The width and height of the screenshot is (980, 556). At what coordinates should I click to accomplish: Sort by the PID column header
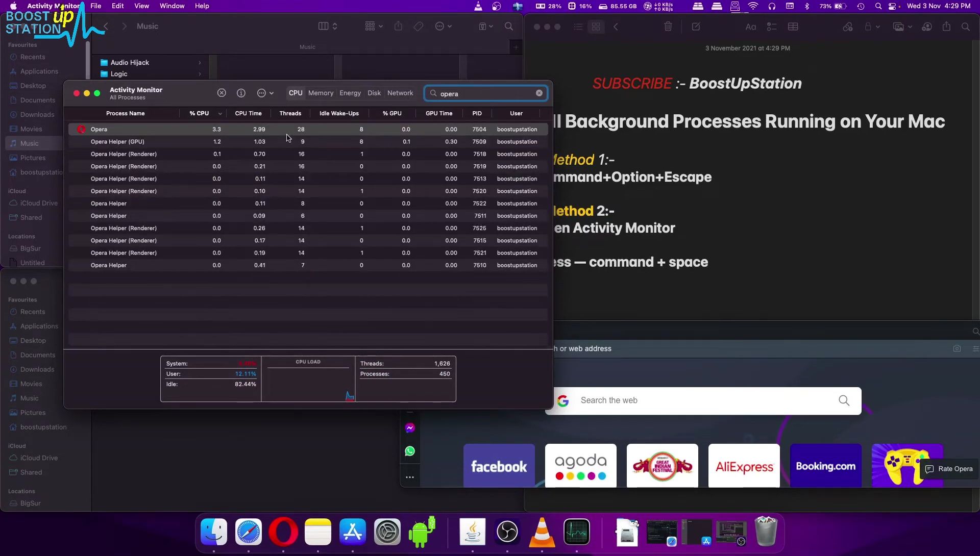point(477,113)
